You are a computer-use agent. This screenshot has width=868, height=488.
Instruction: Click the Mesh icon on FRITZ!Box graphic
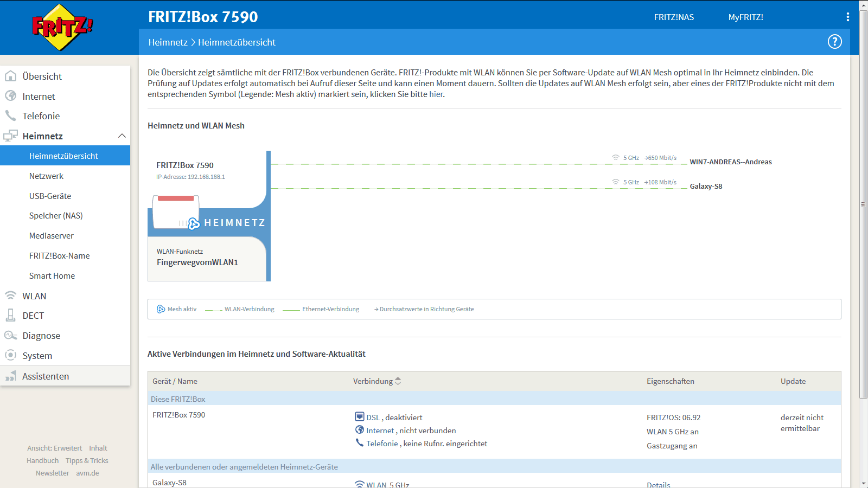pos(194,223)
